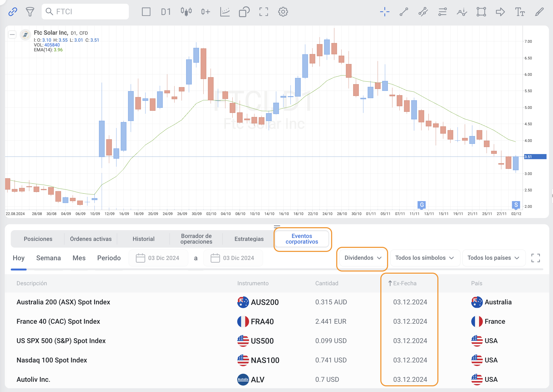Select the brush drawing tool

tap(539, 12)
